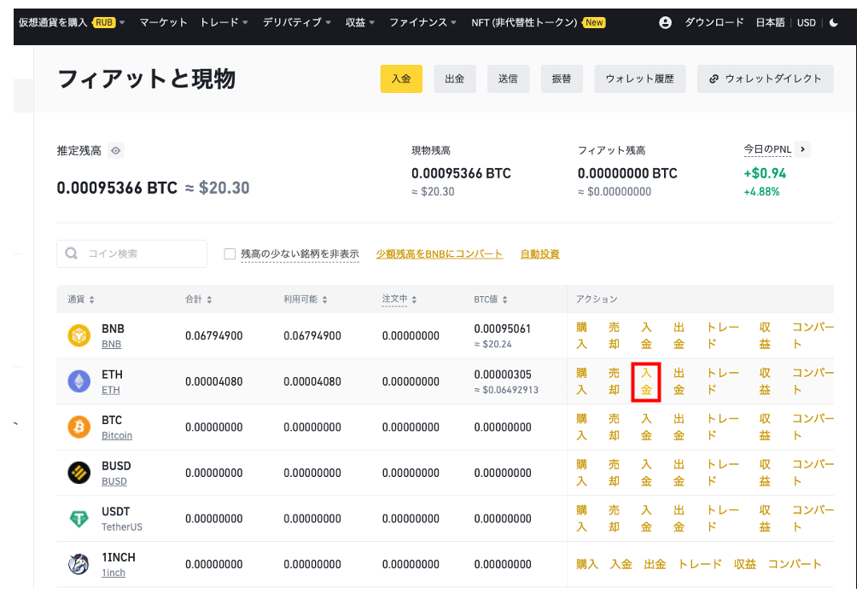
Task: Open ダウンロード in top bar
Action: tap(714, 23)
